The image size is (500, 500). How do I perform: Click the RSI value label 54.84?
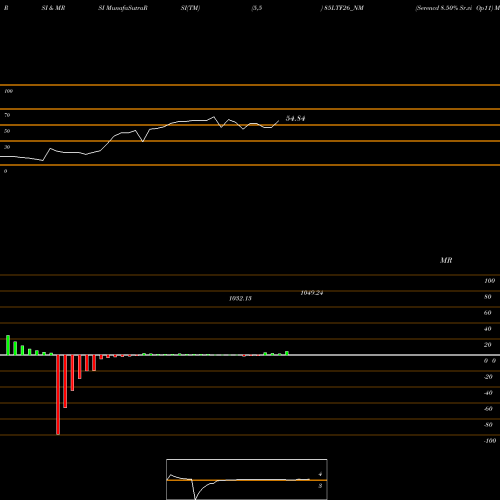point(295,118)
